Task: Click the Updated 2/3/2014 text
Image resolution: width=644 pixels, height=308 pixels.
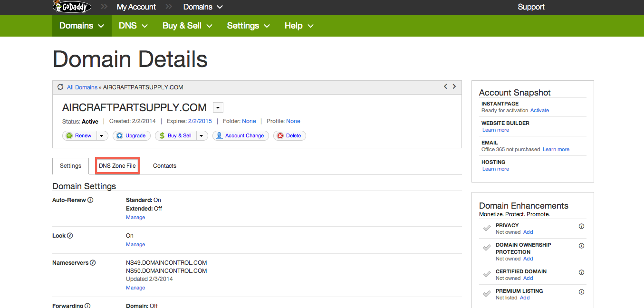Action: (149, 279)
